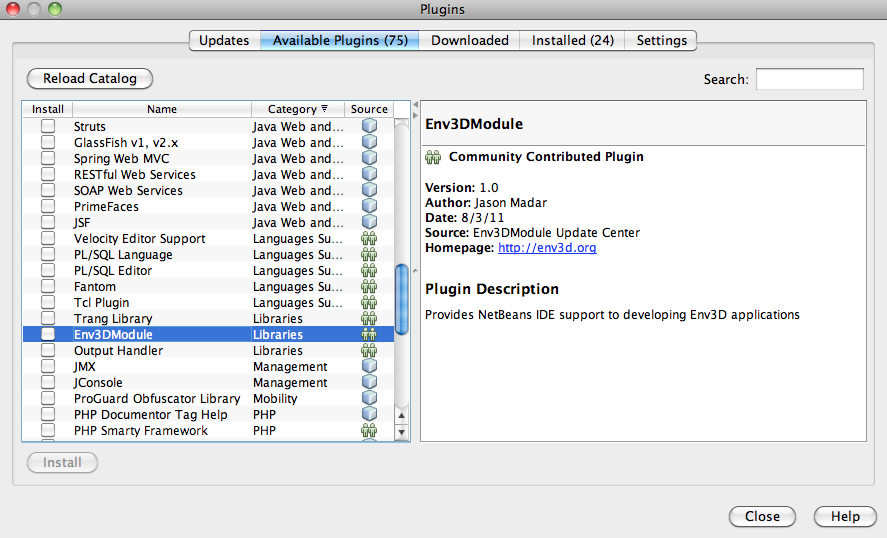The image size is (887, 538).
Task: Click the source icon in the Struts row
Action: pos(369,126)
